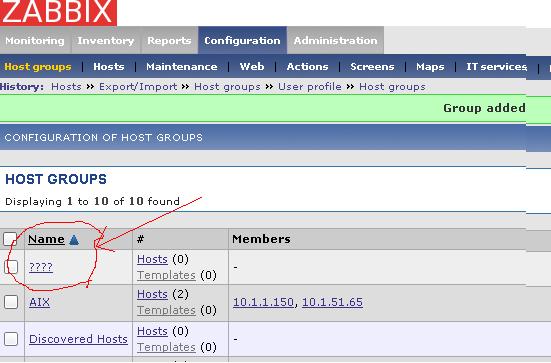The height and width of the screenshot is (363, 551).
Task: Click the Group added message
Action: coord(484,108)
